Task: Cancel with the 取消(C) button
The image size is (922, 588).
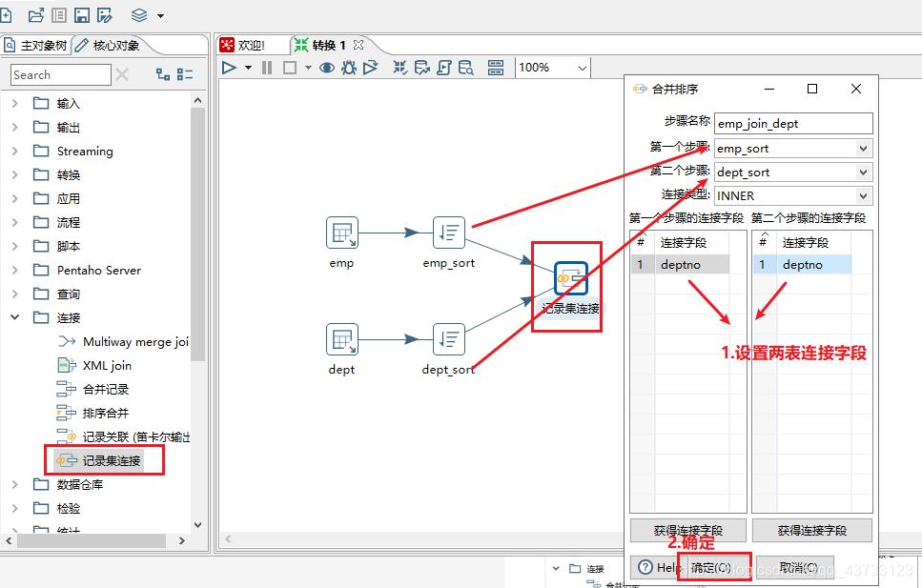Action: coord(795,567)
